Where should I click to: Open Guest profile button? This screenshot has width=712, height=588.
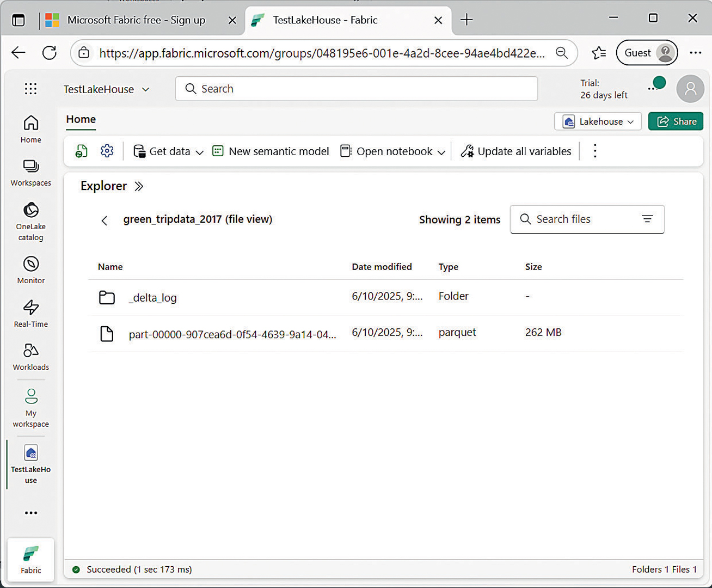point(647,53)
